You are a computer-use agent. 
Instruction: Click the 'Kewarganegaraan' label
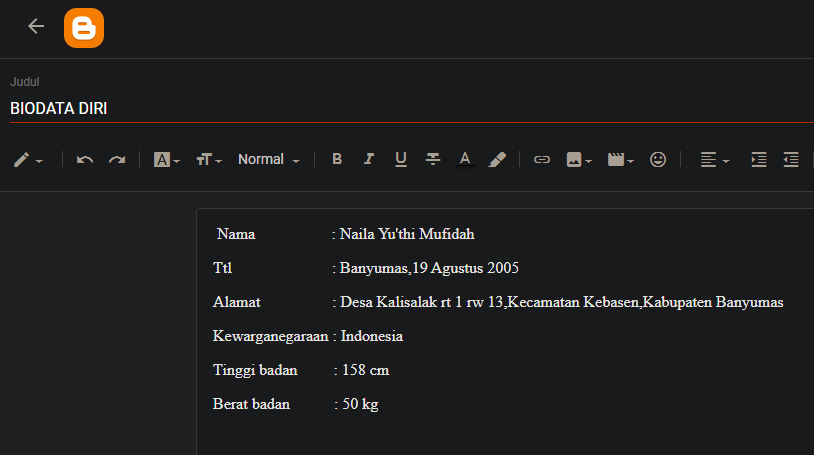270,337
